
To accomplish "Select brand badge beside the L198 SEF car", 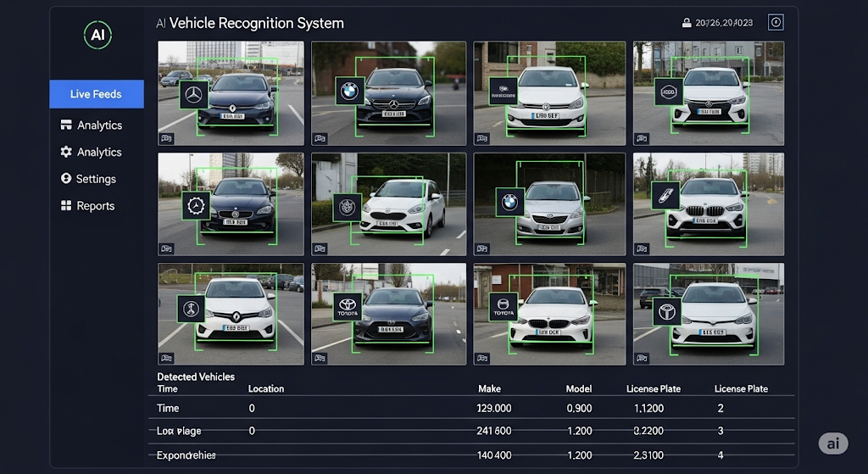I will [x=504, y=91].
